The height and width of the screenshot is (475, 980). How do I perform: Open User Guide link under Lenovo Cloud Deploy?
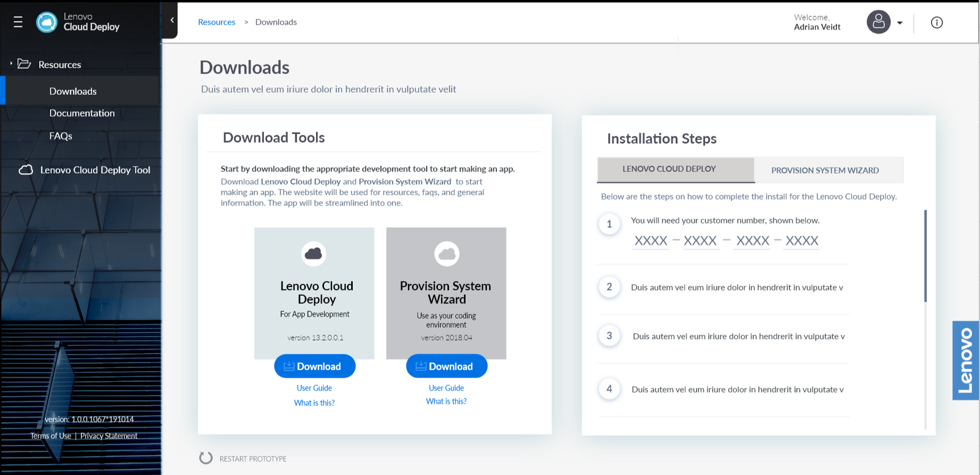(x=314, y=388)
